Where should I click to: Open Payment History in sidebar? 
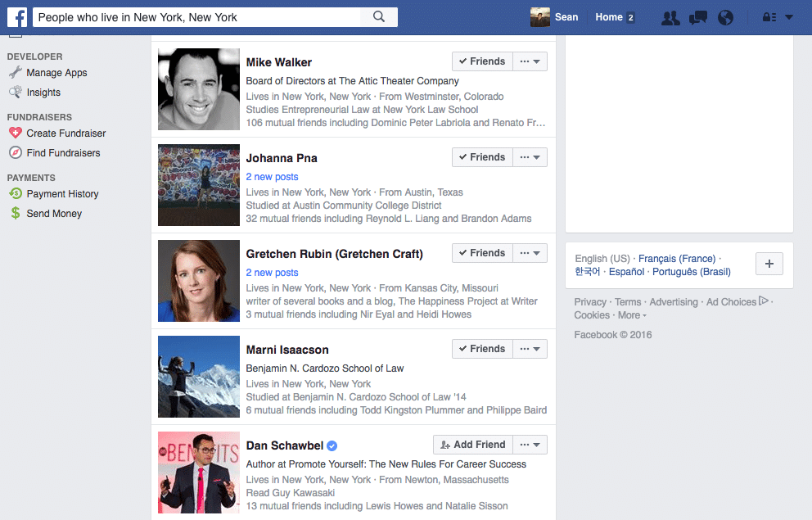coord(62,194)
